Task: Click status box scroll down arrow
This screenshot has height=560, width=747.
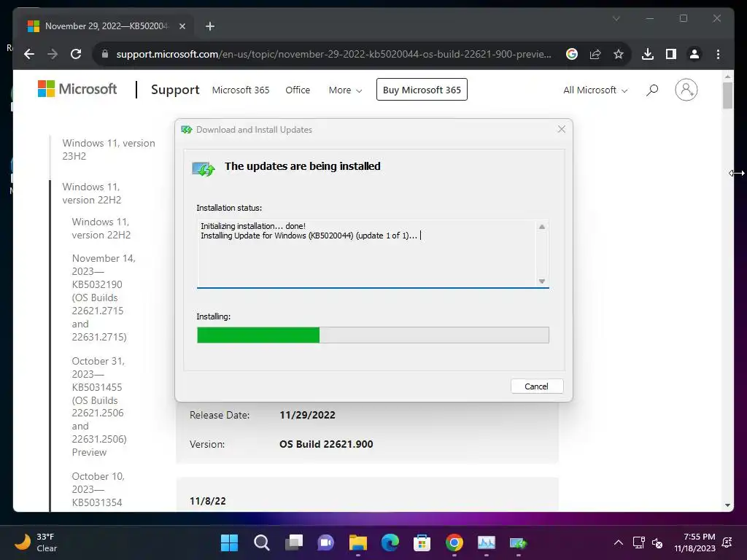Action: point(542,281)
